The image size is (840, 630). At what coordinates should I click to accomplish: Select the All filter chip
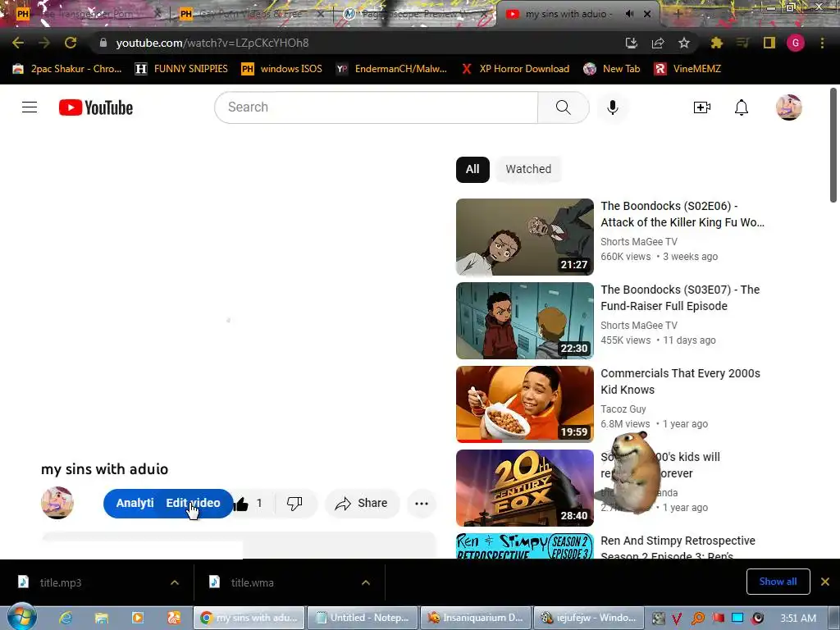point(472,169)
